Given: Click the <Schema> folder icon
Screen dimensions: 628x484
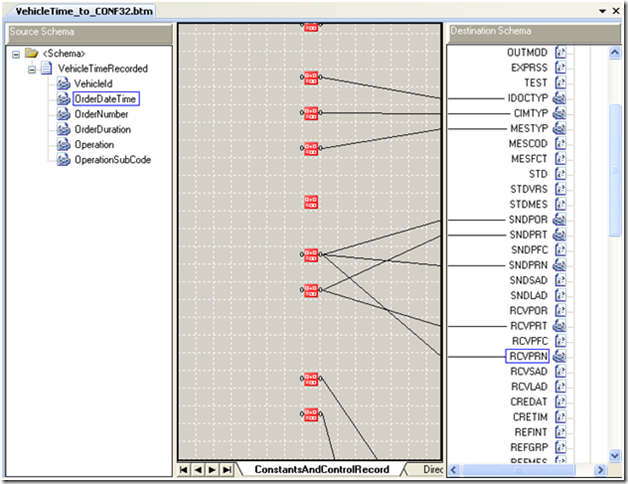Looking at the screenshot, I should pyautogui.click(x=31, y=53).
